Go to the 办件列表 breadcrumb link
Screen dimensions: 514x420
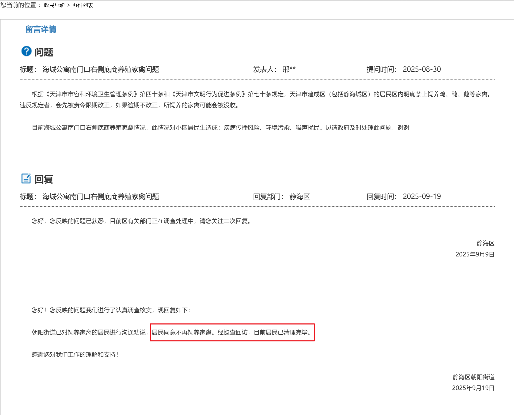point(83,5)
